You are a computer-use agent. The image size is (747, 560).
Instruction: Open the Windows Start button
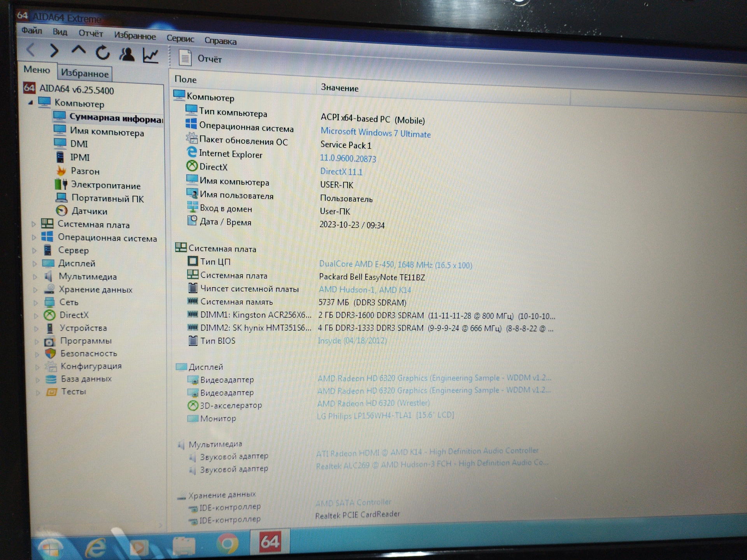50,549
